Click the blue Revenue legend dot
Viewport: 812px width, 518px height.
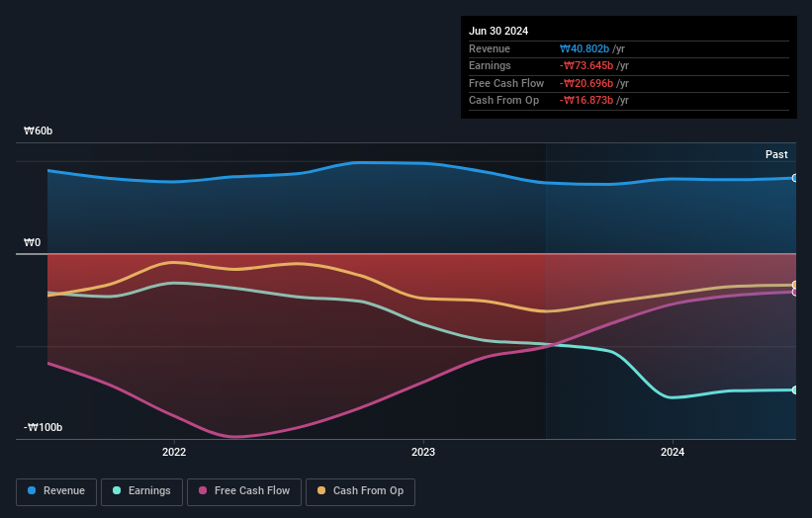click(32, 490)
